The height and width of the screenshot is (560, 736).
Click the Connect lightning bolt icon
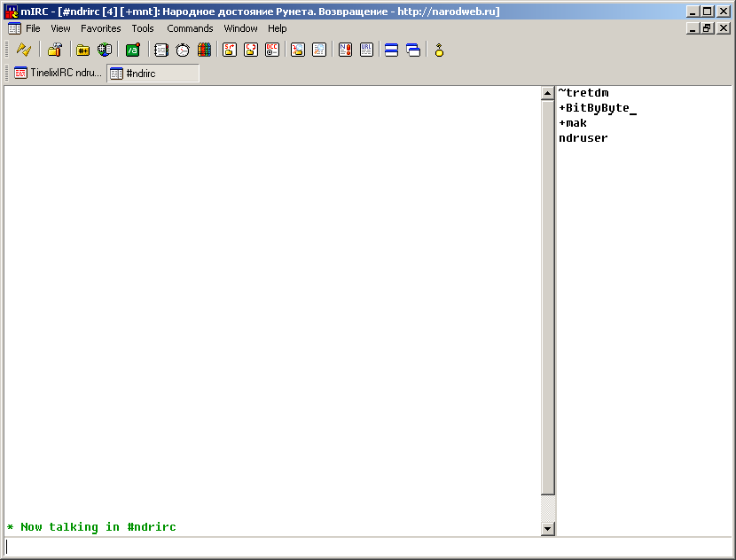pyautogui.click(x=24, y=51)
